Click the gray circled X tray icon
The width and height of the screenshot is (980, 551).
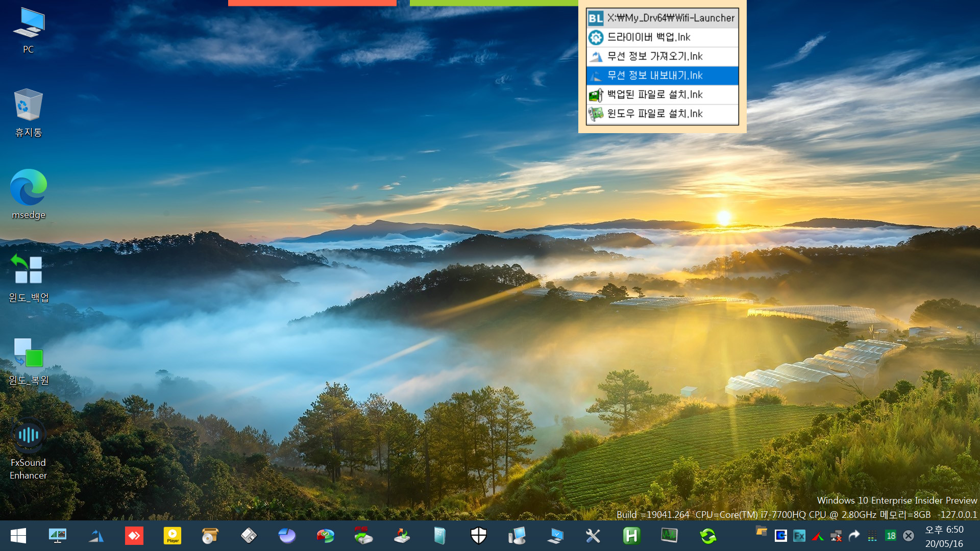pos(909,536)
